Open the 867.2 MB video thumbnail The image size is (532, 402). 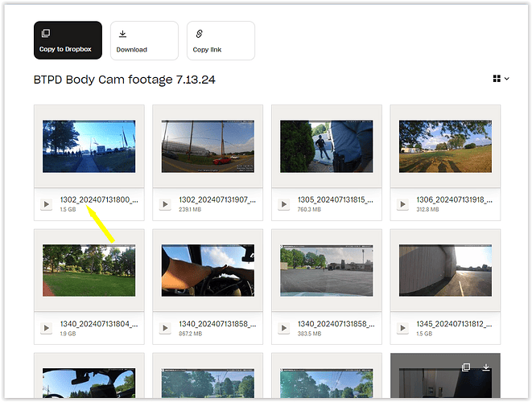(208, 270)
